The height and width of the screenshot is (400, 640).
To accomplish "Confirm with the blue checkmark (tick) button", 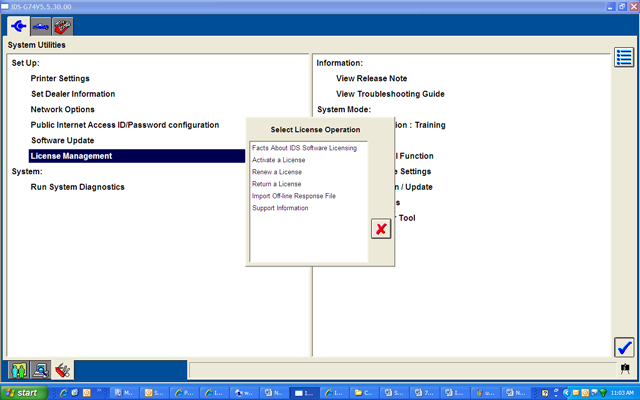I will [624, 347].
